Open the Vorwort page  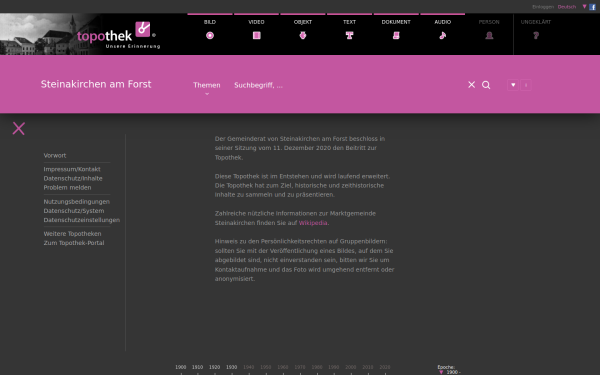(x=55, y=155)
